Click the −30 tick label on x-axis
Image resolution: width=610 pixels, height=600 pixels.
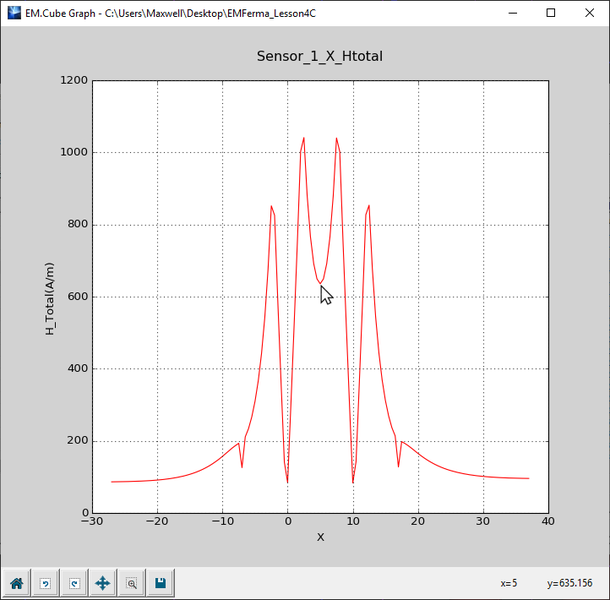click(x=92, y=522)
